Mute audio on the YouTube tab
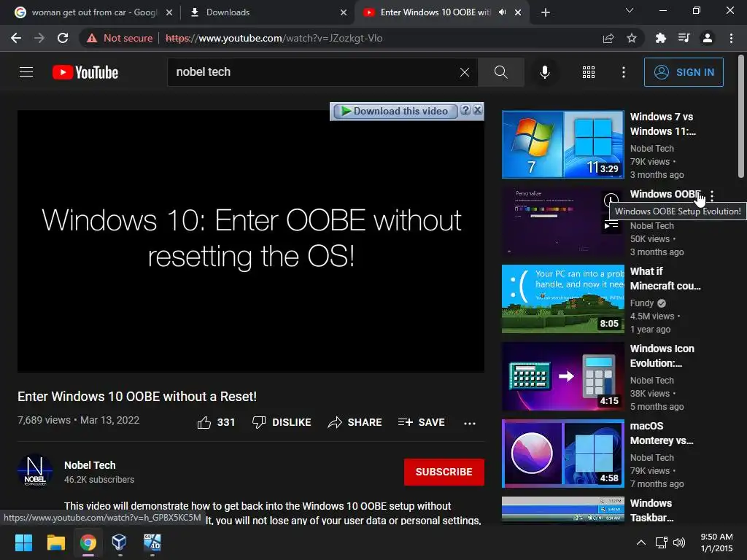The width and height of the screenshot is (747, 560). [502, 12]
